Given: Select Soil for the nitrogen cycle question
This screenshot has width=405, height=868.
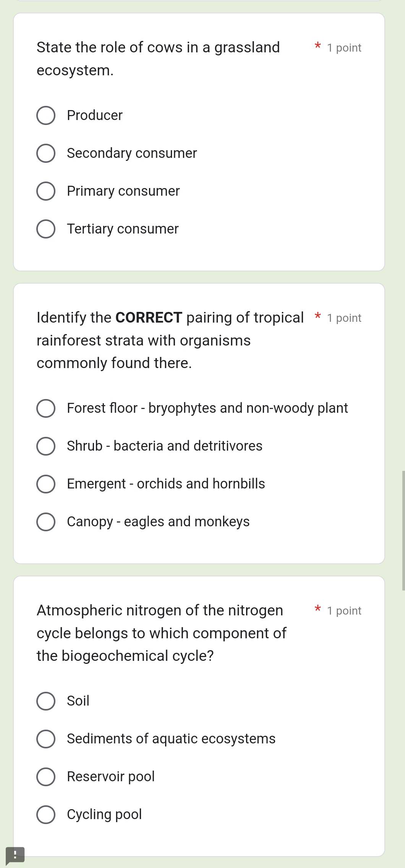Looking at the screenshot, I should tap(46, 701).
